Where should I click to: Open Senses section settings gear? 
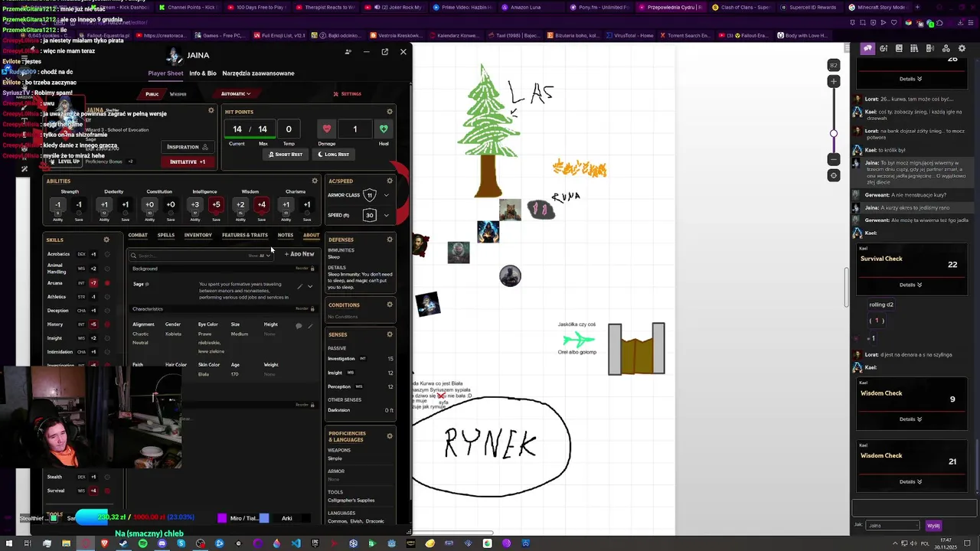390,334
